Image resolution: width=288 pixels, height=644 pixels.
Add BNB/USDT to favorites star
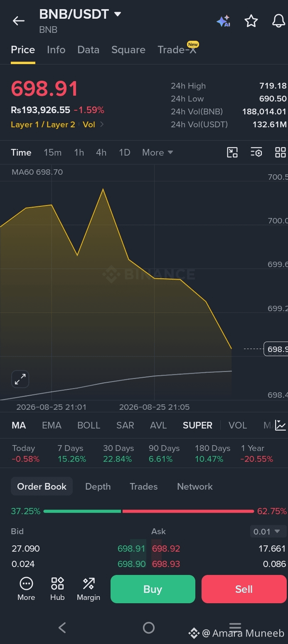point(251,21)
